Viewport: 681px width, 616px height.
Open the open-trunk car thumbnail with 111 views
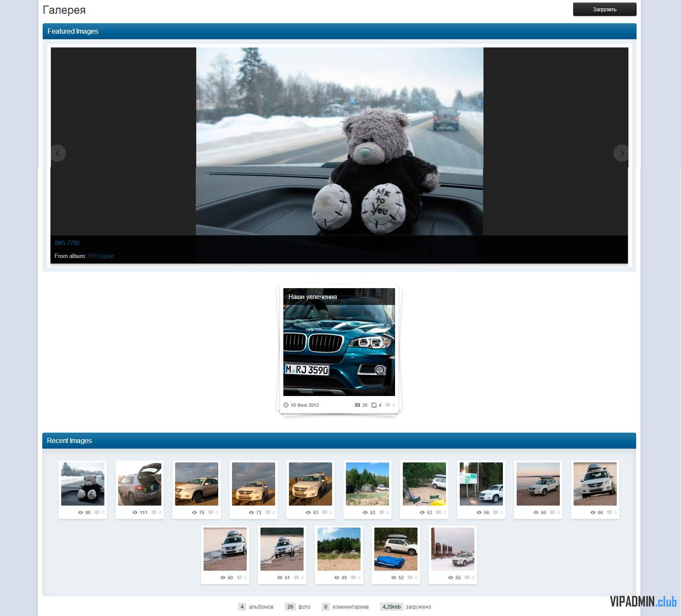pyautogui.click(x=140, y=484)
